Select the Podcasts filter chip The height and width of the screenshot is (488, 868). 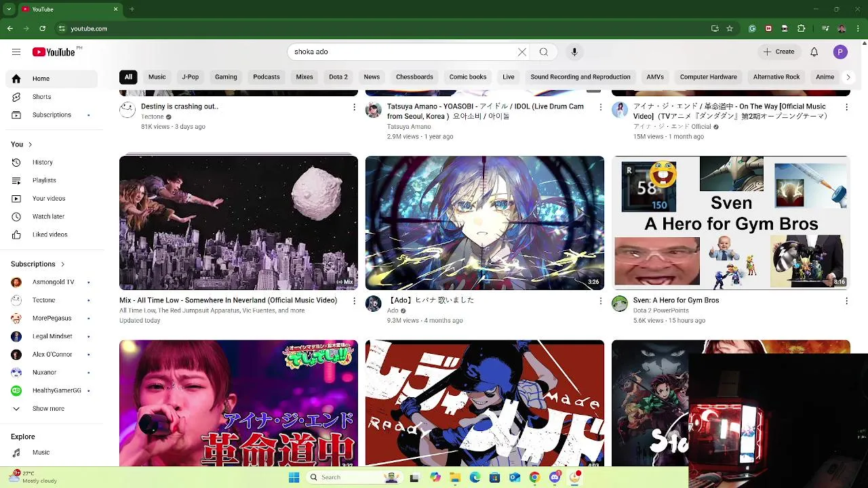pyautogui.click(x=267, y=77)
